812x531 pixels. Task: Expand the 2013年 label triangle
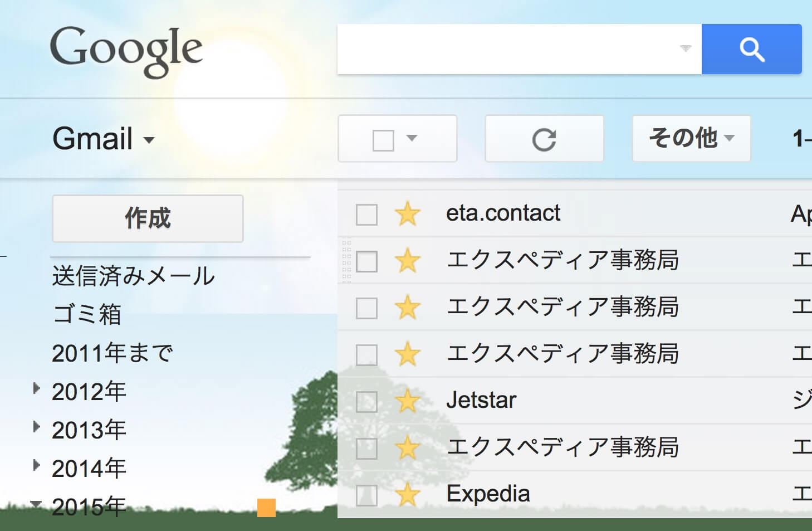click(x=36, y=427)
